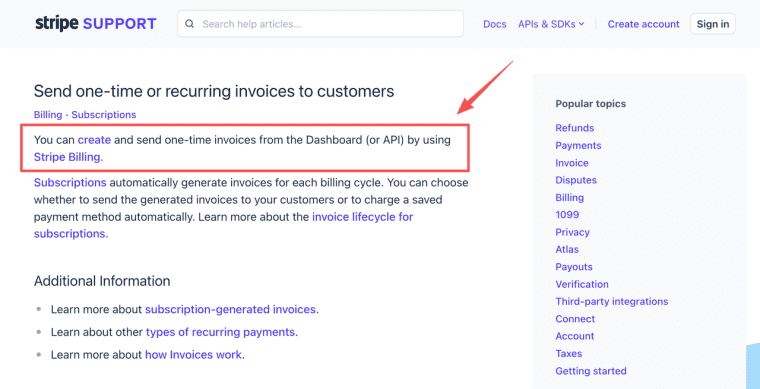Follow the 'create' invoice link
The image size is (760, 389).
(x=95, y=140)
